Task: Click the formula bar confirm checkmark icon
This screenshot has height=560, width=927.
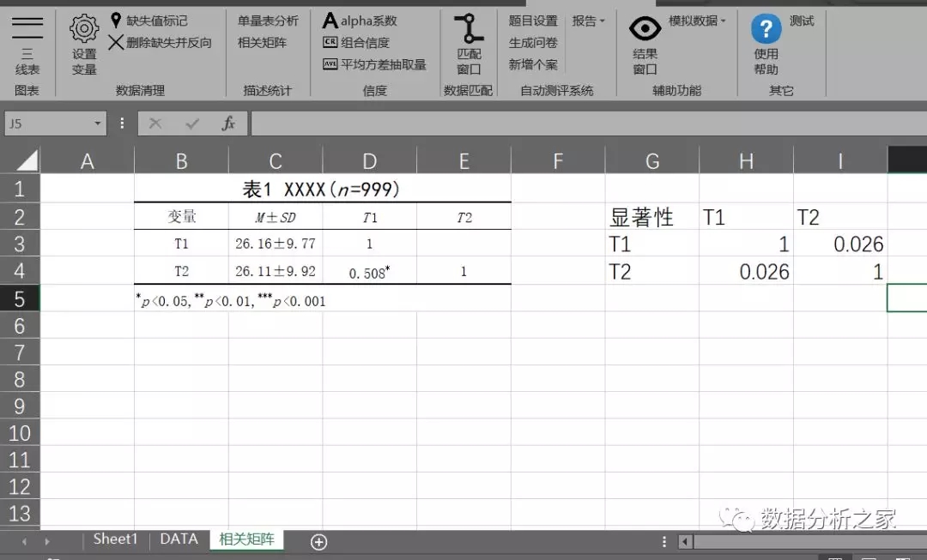Action: (192, 123)
